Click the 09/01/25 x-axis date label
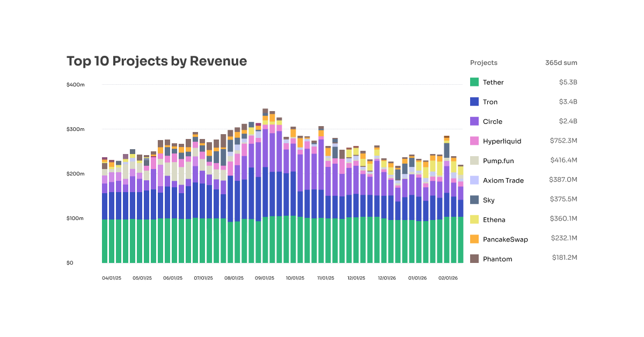 [265, 278]
